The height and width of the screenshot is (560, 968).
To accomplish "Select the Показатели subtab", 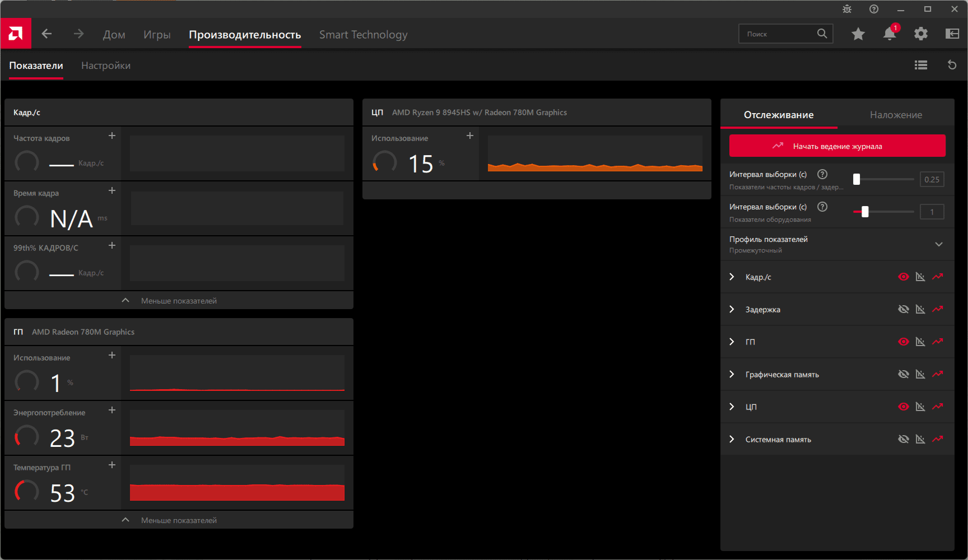I will click(36, 66).
